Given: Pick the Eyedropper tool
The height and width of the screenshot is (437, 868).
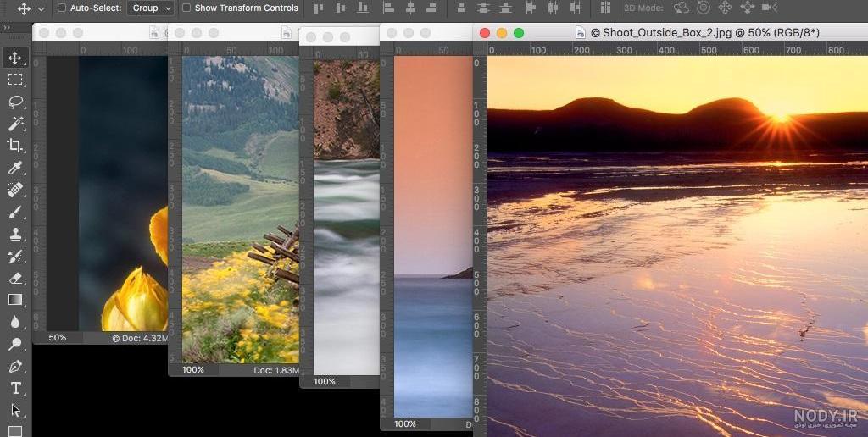Looking at the screenshot, I should tap(15, 168).
